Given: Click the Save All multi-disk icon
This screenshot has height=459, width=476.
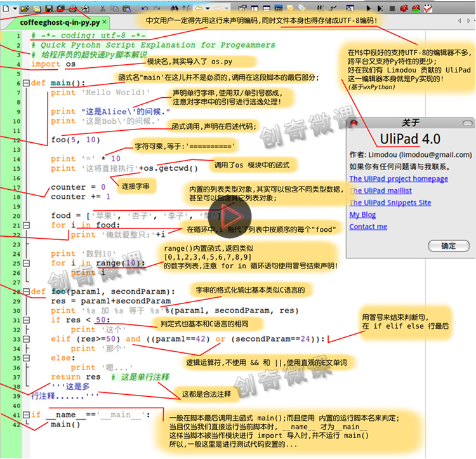Looking at the screenshot, I should tap(61, 8).
